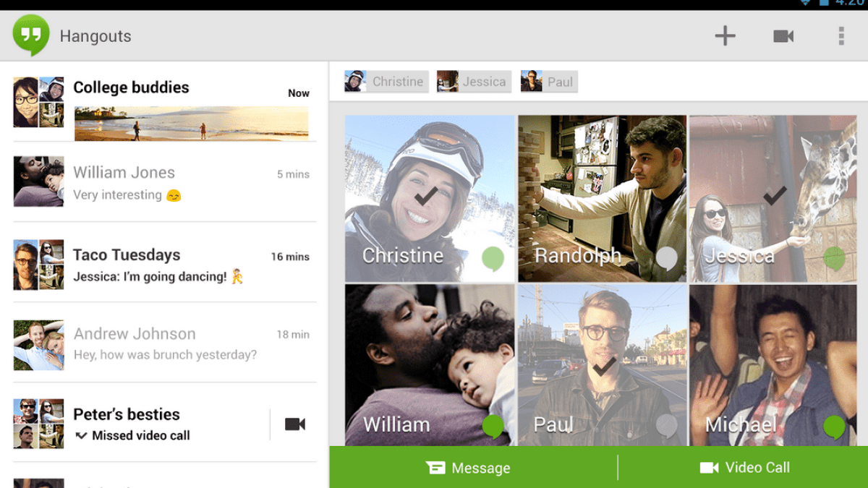
Task: Tap the plus icon to start new conversation
Action: pyautogui.click(x=725, y=35)
